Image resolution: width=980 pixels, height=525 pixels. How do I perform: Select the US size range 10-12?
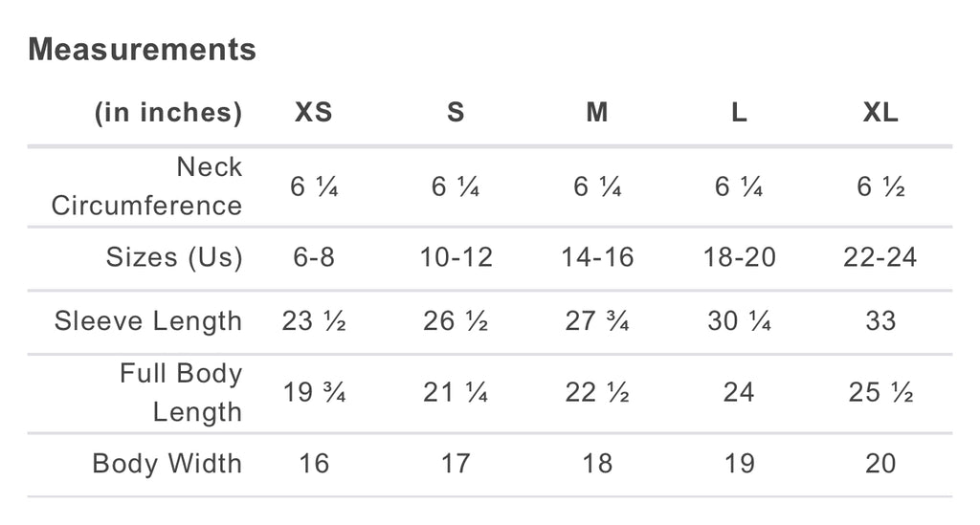click(x=456, y=257)
